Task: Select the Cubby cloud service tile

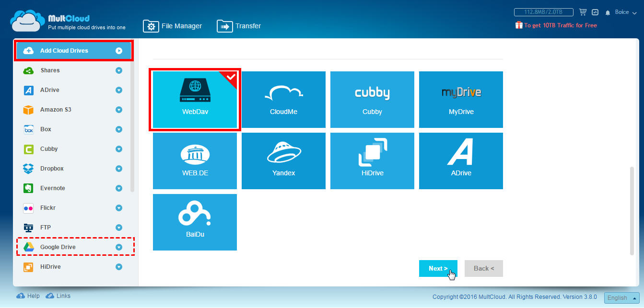Action: (x=372, y=99)
